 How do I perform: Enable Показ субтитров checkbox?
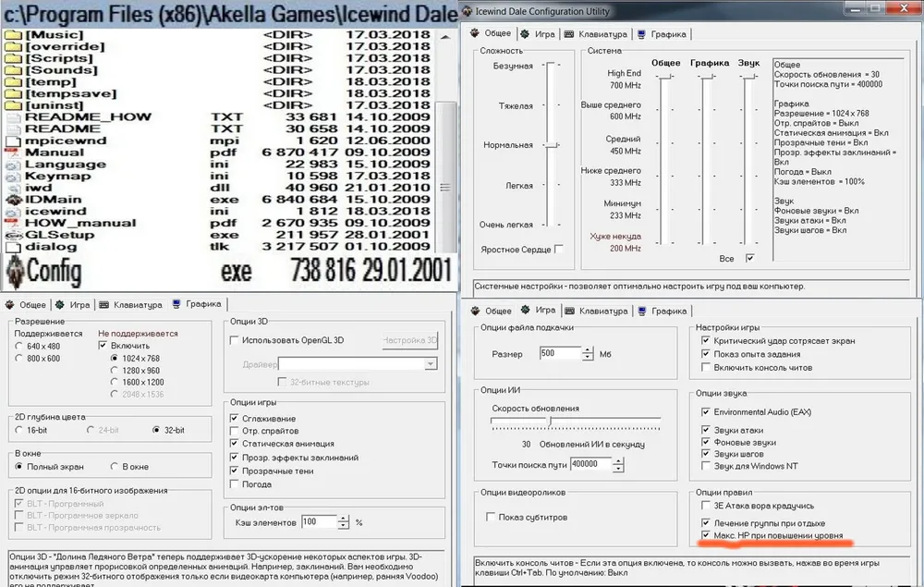coord(491,517)
